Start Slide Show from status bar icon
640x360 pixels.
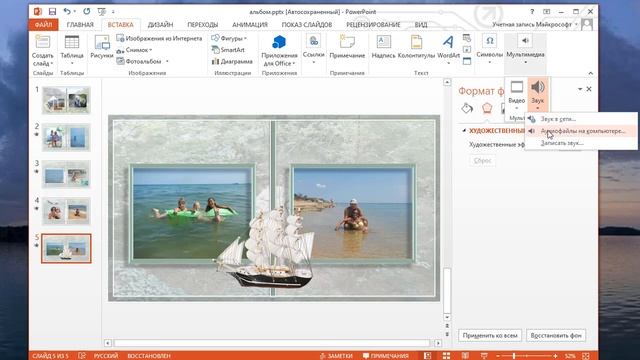tap(484, 356)
